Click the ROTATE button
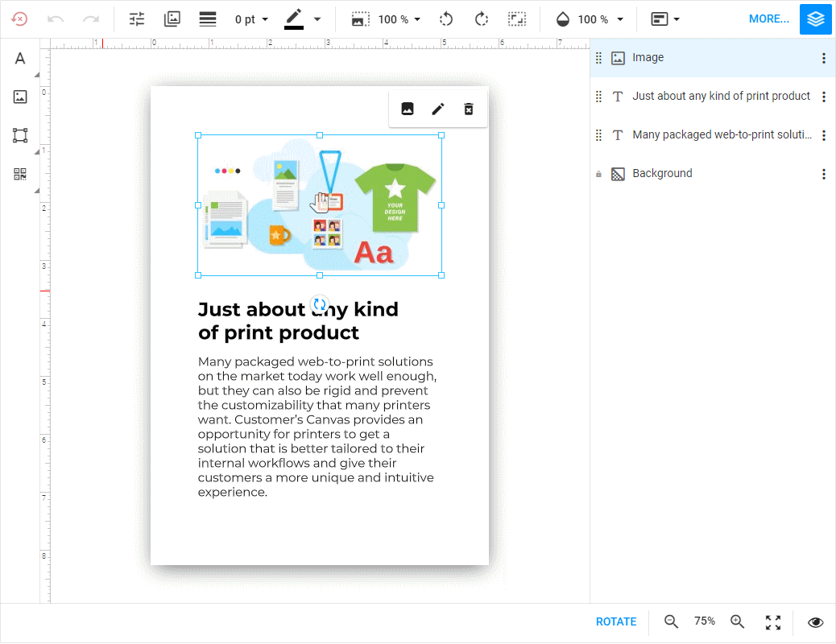The width and height of the screenshot is (836, 644). 616,621
